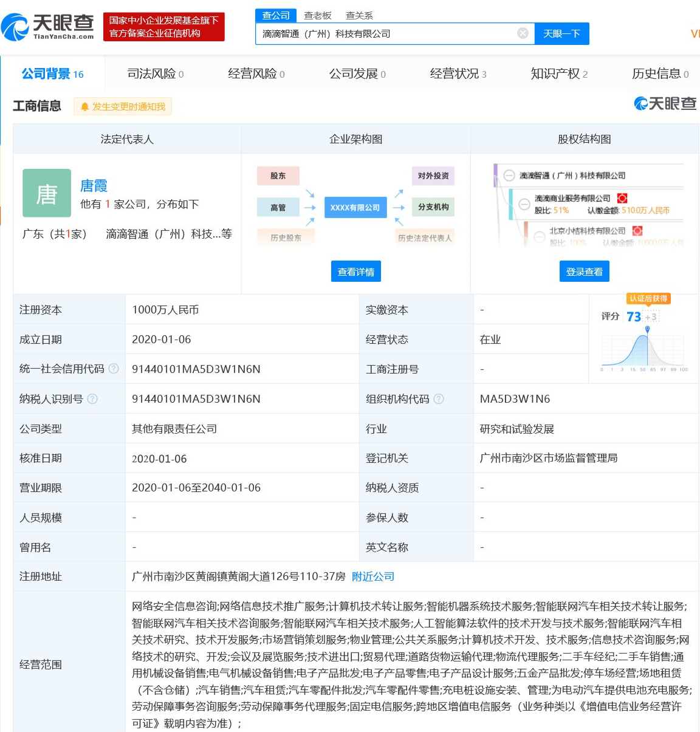The height and width of the screenshot is (732, 700).
Task: Clear the search field with the X icon
Action: (x=523, y=33)
